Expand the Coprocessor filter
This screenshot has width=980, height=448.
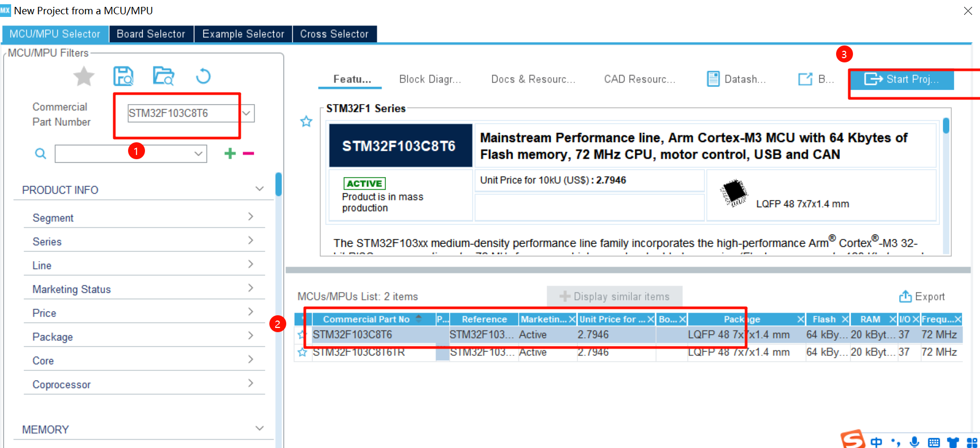click(251, 383)
